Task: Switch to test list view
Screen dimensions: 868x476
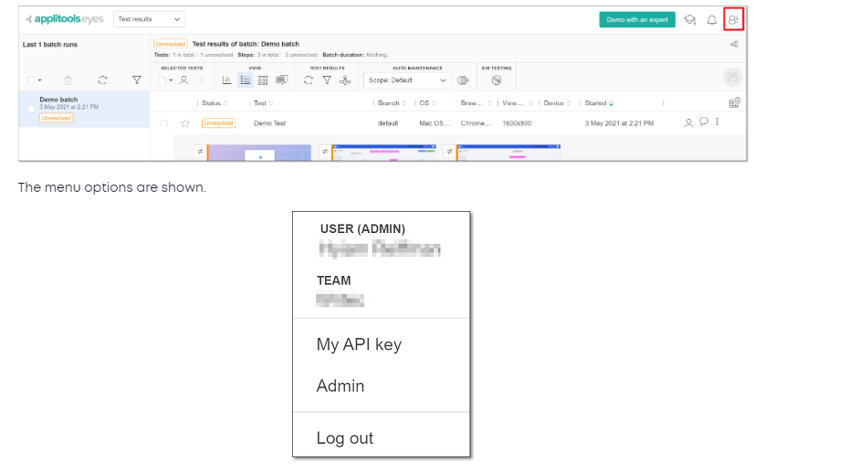Action: [x=246, y=80]
